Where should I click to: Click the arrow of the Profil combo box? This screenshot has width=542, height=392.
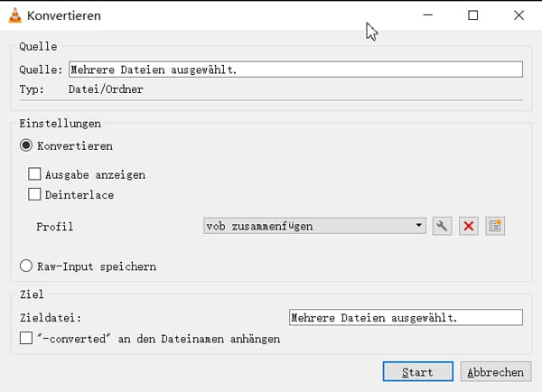pyautogui.click(x=419, y=226)
